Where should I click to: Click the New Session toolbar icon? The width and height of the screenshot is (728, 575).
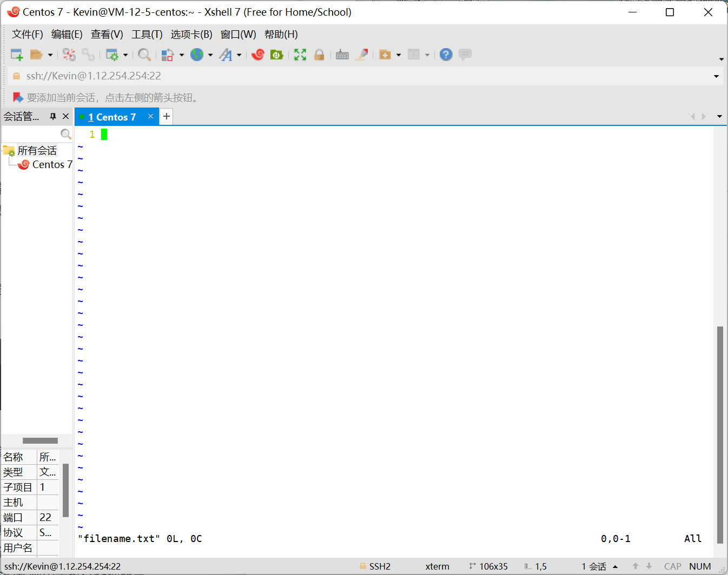pos(17,55)
